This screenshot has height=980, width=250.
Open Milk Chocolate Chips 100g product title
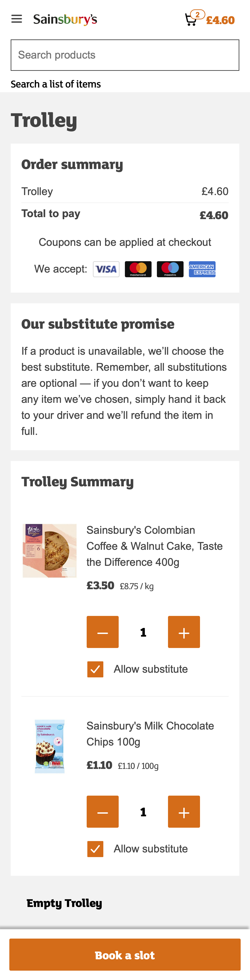(150, 733)
